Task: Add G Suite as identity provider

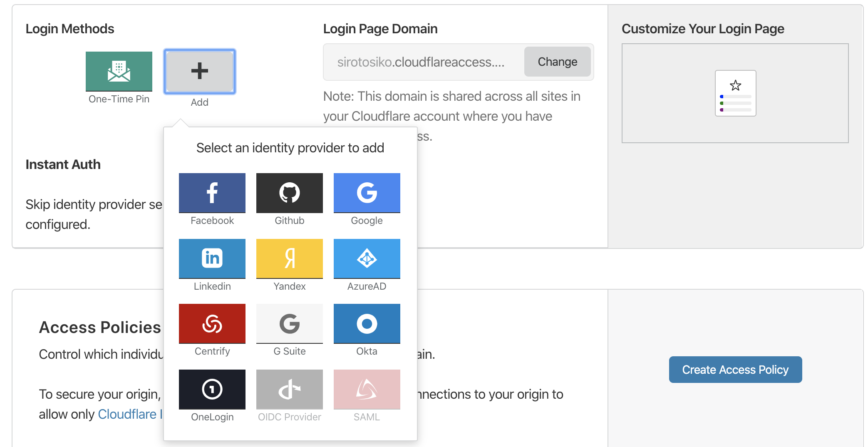Action: (290, 324)
